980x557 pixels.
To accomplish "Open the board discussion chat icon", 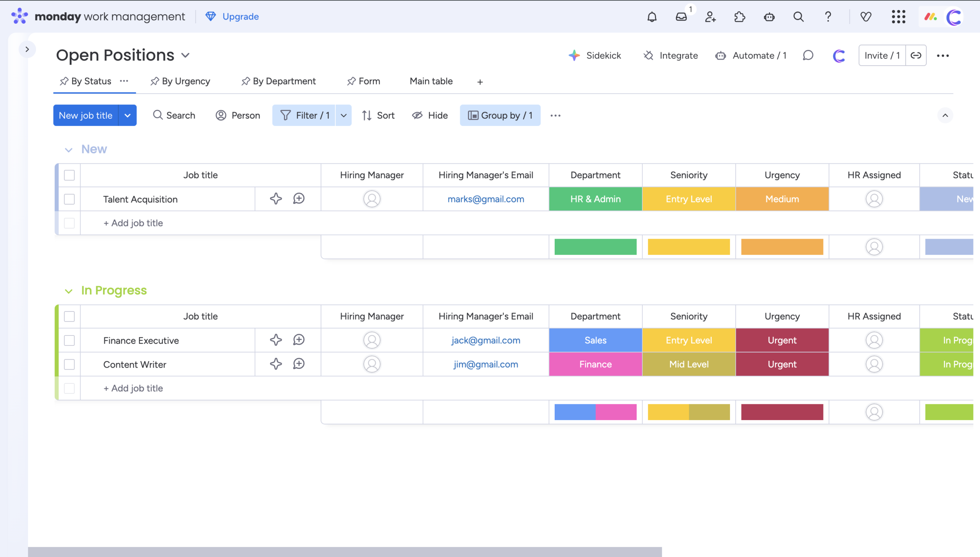I will click(x=808, y=55).
